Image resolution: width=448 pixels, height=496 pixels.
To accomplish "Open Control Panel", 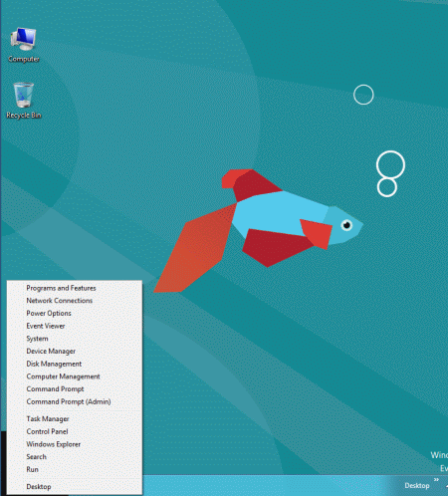I will pyautogui.click(x=75, y=431).
